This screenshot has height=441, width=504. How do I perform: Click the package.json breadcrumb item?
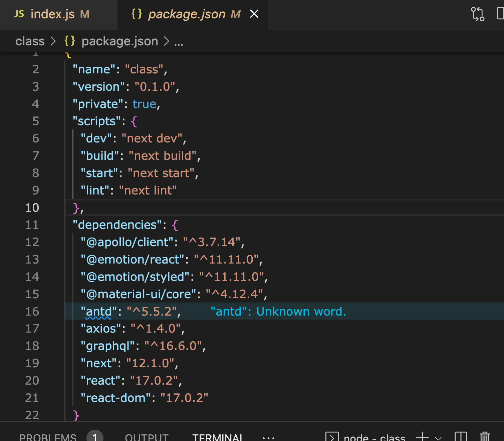click(x=119, y=41)
